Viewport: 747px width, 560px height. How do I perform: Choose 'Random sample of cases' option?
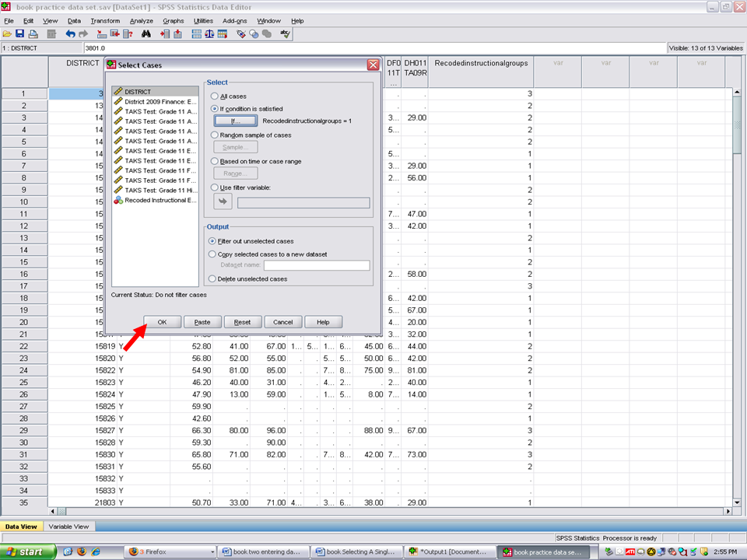click(x=213, y=135)
